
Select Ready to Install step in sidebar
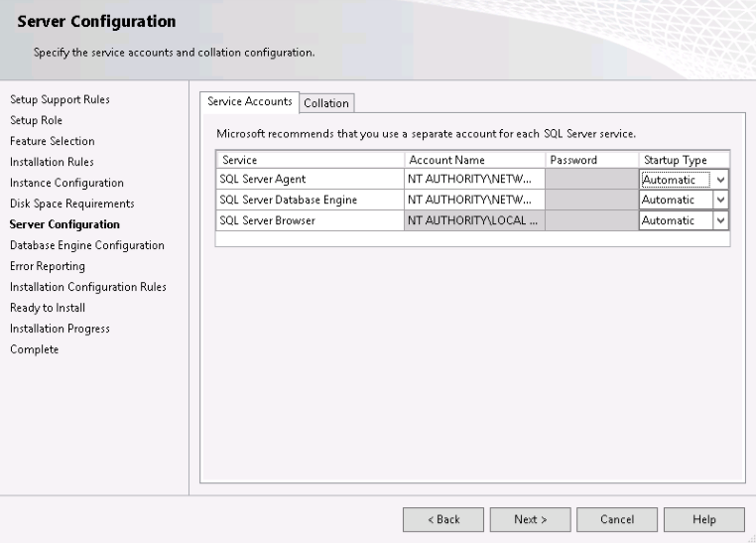(x=48, y=308)
